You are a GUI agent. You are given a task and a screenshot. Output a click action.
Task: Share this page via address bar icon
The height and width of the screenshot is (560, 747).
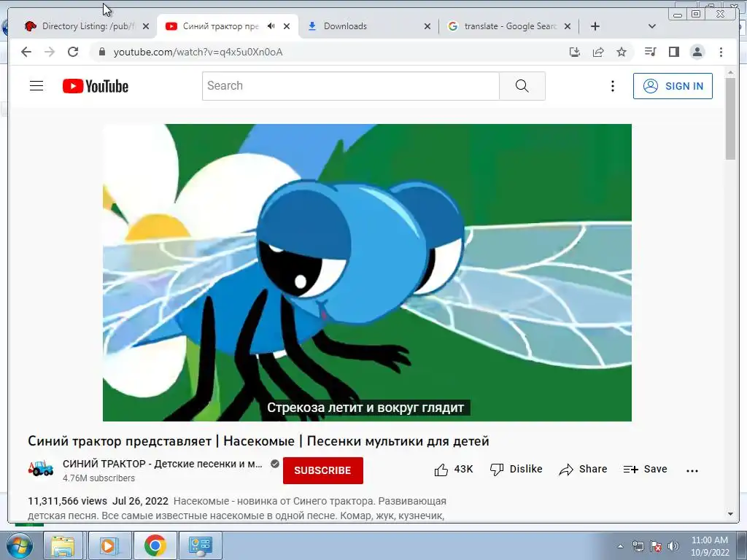click(x=598, y=52)
